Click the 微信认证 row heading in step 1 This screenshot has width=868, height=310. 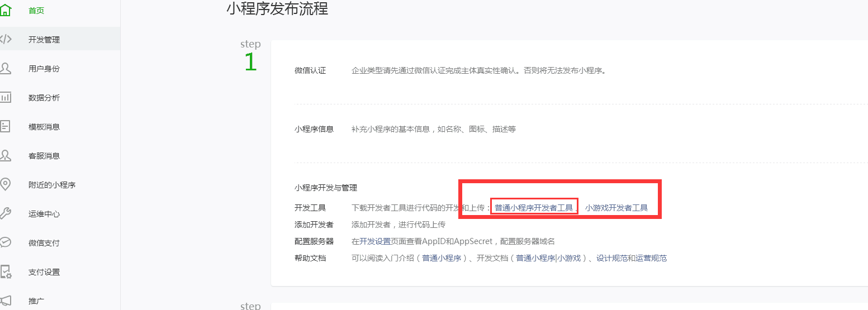[310, 71]
